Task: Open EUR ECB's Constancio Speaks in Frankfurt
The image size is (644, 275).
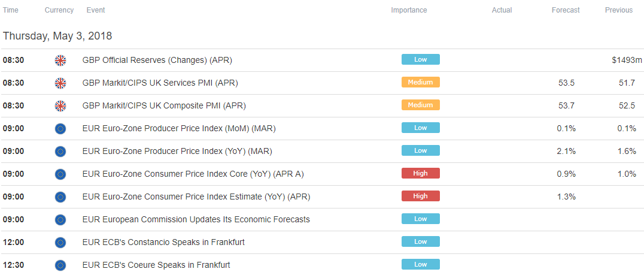Action: pos(163,242)
